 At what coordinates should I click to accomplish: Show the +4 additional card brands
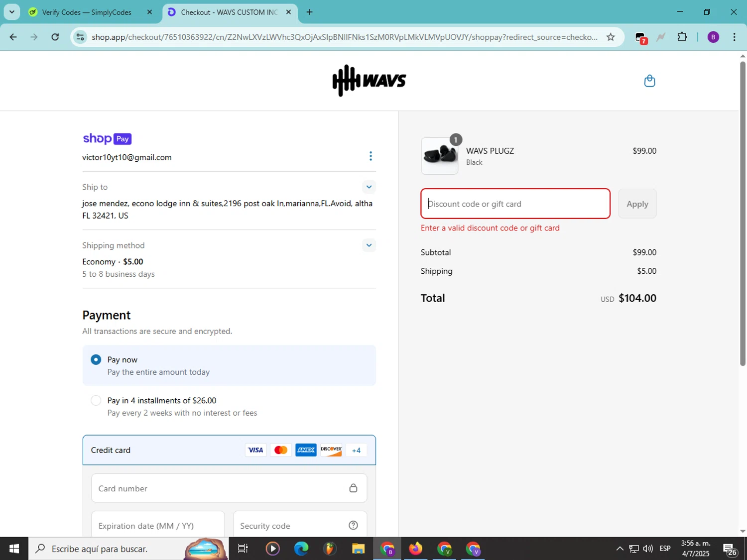pyautogui.click(x=356, y=450)
